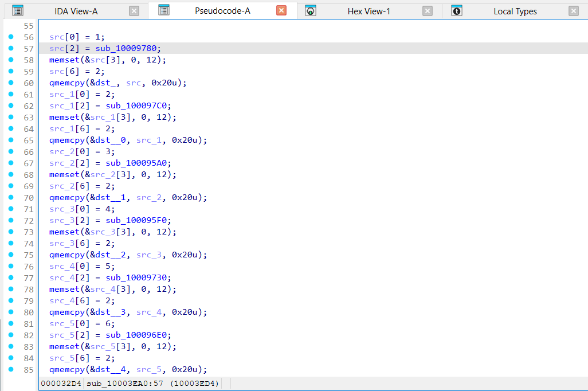The width and height of the screenshot is (588, 391).
Task: Click src_4[6] on line 79
Action: coord(69,302)
